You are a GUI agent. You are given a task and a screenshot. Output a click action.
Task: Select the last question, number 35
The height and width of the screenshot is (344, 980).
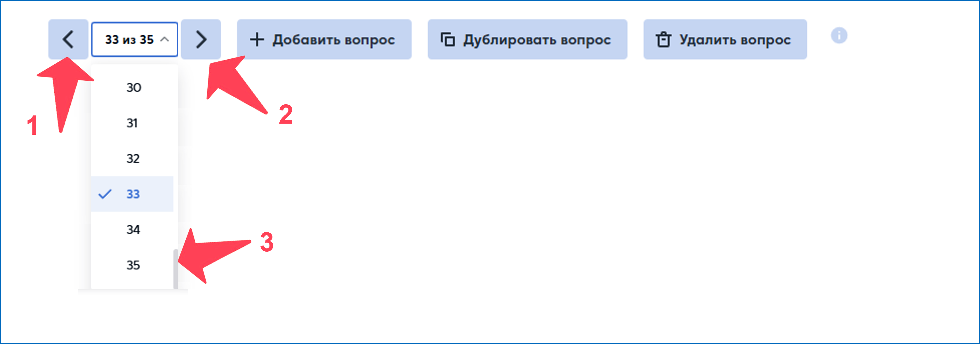(133, 265)
